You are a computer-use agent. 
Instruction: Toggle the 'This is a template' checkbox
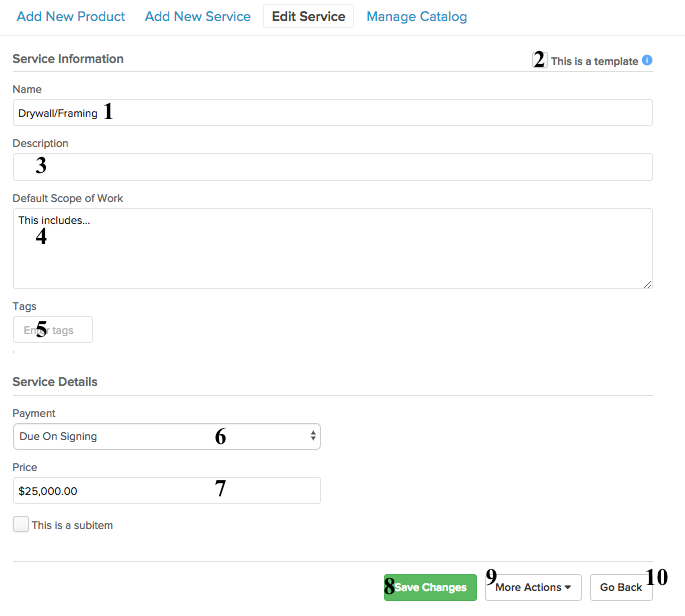coord(540,60)
